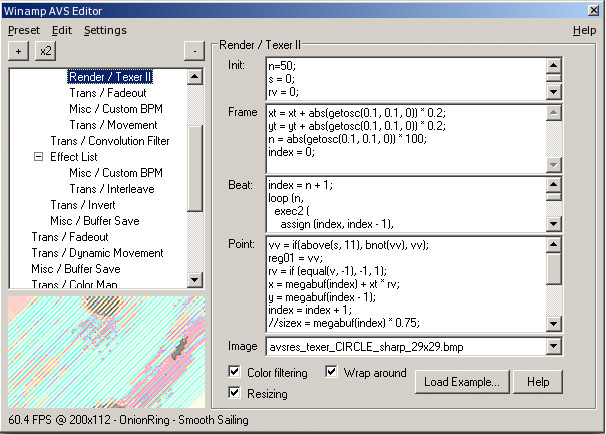This screenshot has height=434, width=606.
Task: Open the Settings menu
Action: 105,30
